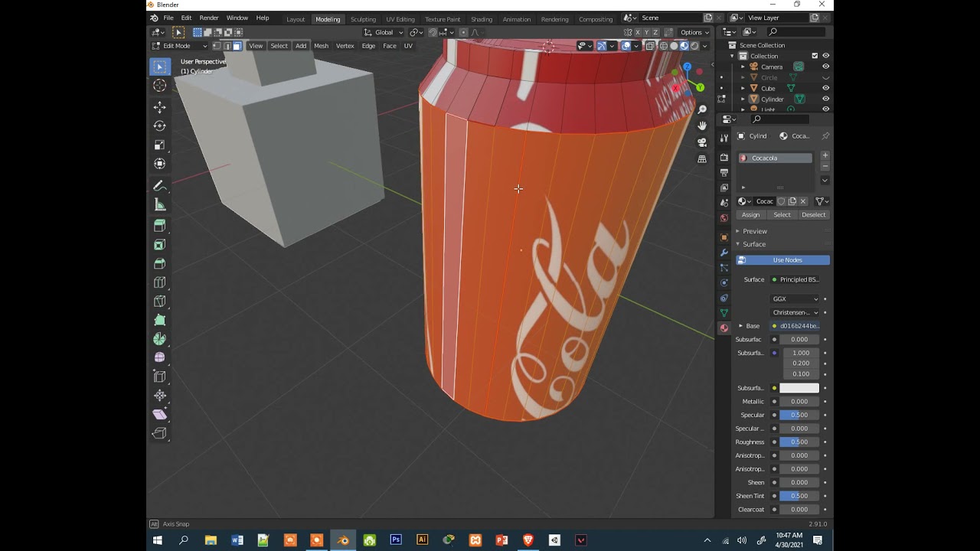This screenshot has height=551, width=980.
Task: Choose the Smooth tool
Action: click(x=159, y=357)
